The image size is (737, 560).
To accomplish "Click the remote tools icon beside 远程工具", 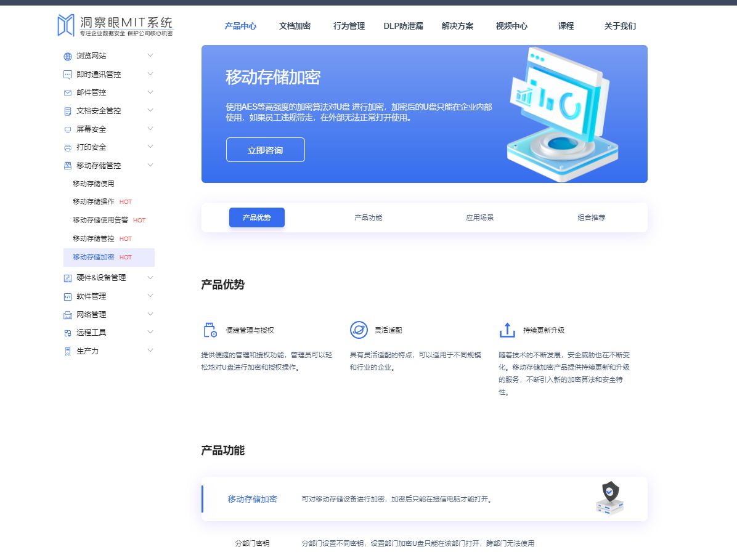I will 68,333.
